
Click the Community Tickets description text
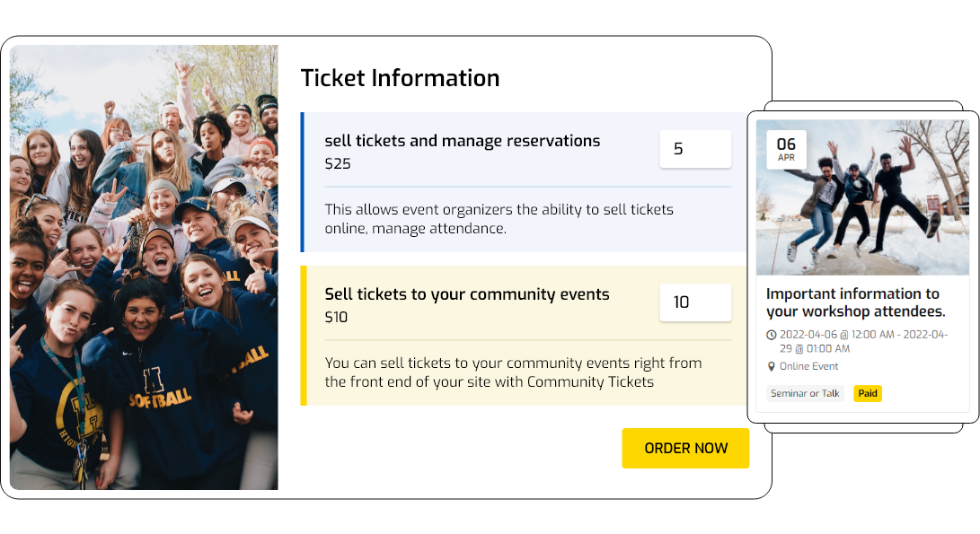click(513, 372)
